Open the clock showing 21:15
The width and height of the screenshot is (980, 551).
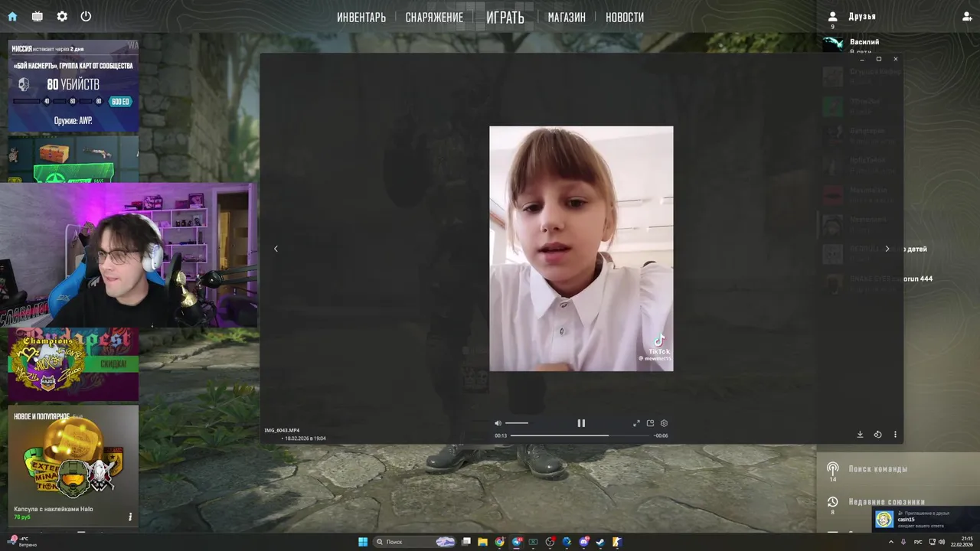(962, 542)
